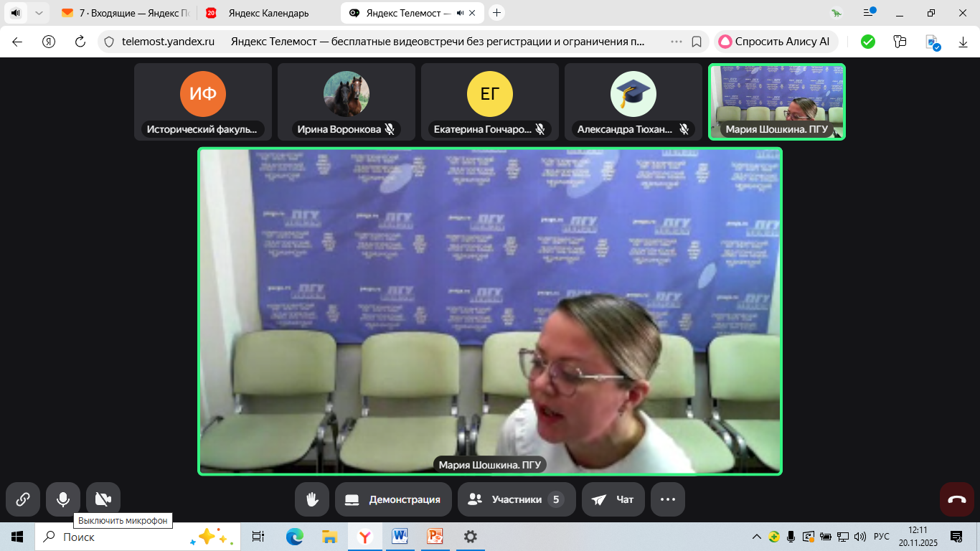Expand the tab list chevron
Viewport: 980px width, 551px height.
[x=39, y=13]
